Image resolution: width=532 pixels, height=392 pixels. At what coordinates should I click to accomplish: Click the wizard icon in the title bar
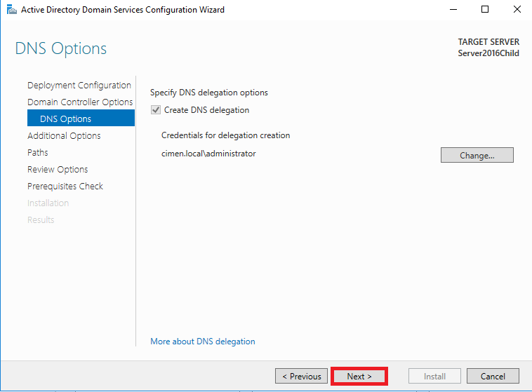11,10
